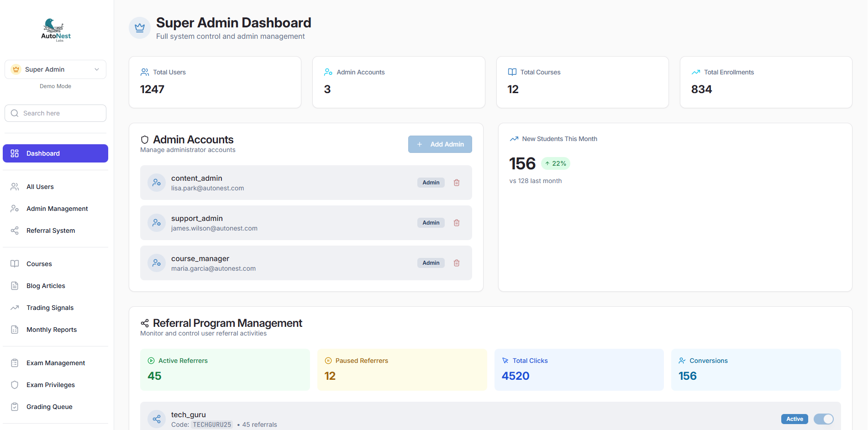Click the Admin Accounts shield icon
This screenshot has height=430, width=868.
click(x=145, y=140)
